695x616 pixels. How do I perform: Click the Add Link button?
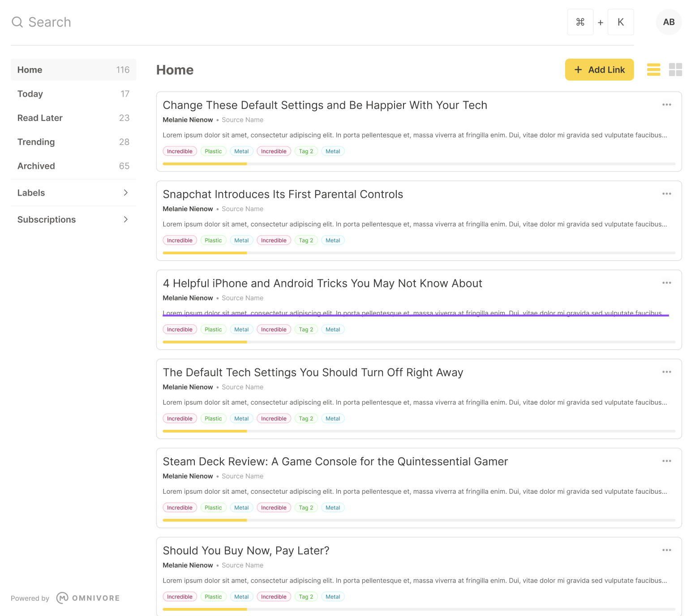(x=599, y=69)
